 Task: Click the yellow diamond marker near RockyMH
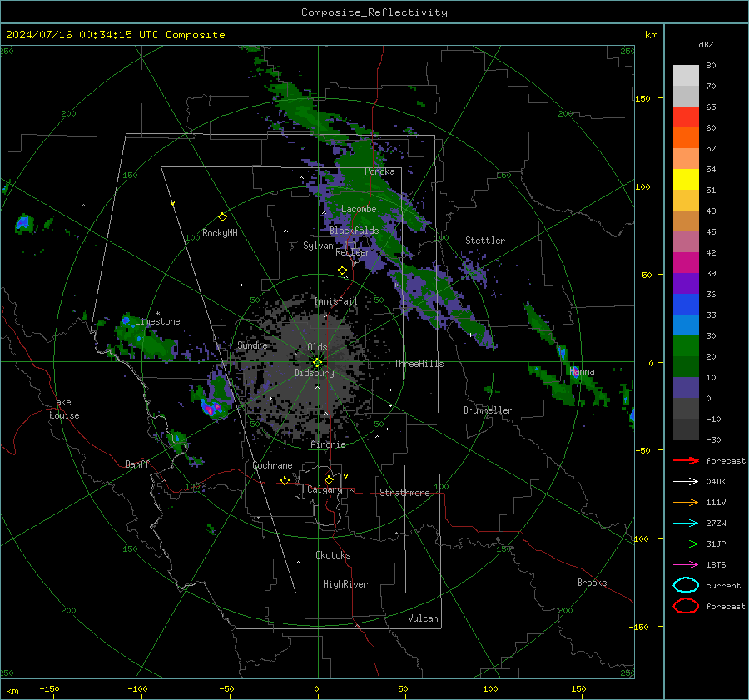(x=222, y=217)
